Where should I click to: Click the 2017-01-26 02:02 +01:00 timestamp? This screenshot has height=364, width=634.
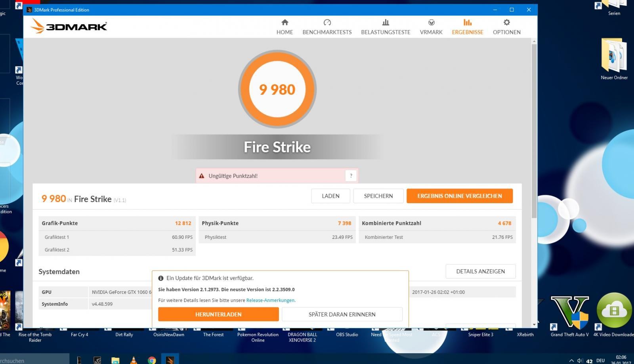(x=438, y=292)
